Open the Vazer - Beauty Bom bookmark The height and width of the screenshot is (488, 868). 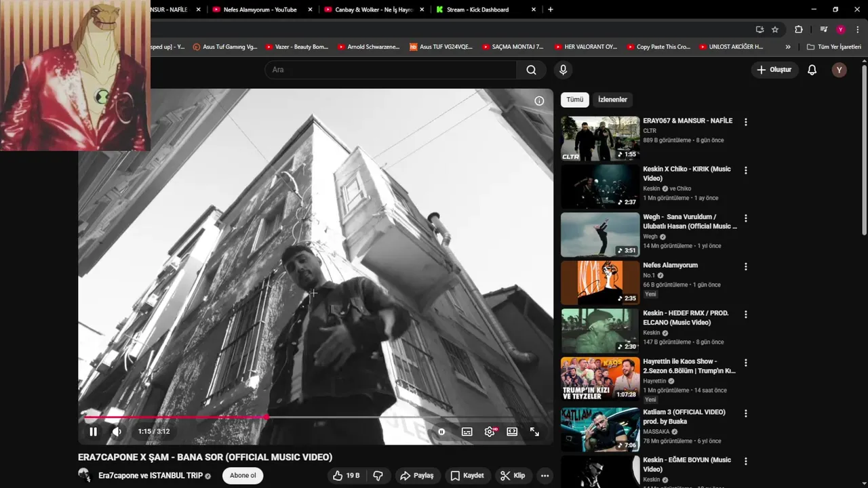[297, 47]
